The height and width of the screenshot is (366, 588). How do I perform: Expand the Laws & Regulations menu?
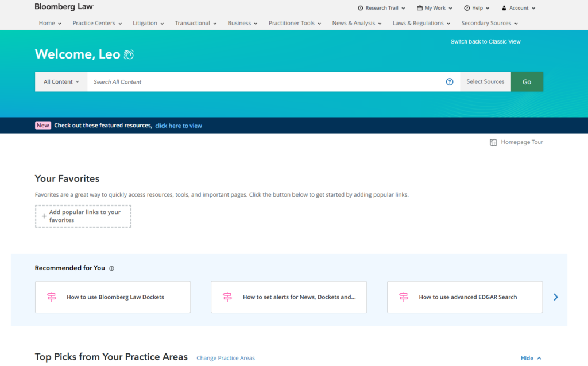(x=421, y=23)
